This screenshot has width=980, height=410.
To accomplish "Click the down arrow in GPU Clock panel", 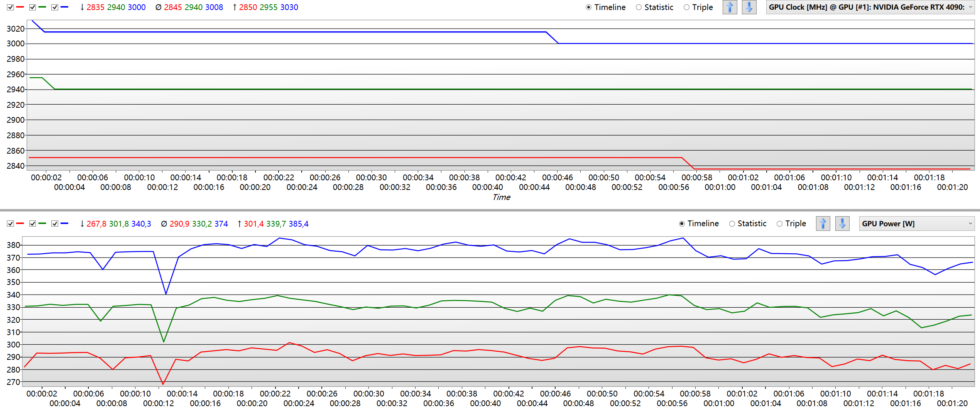I will pyautogui.click(x=749, y=7).
